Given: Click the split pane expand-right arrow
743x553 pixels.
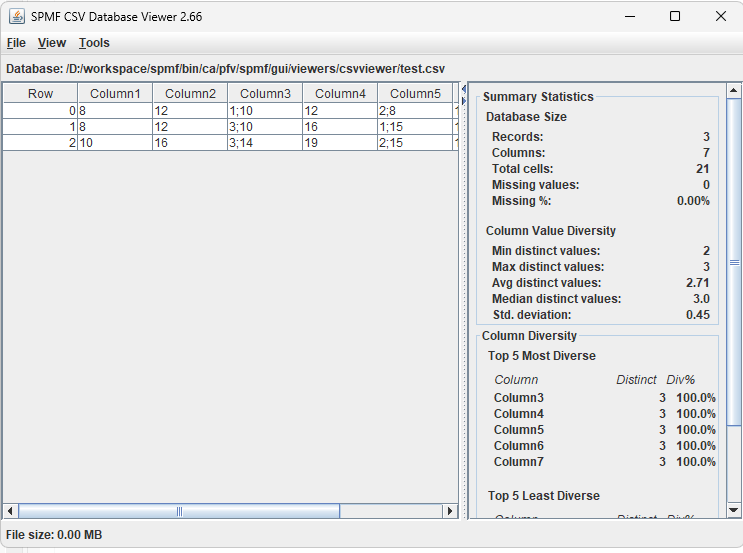Looking at the screenshot, I should pyautogui.click(x=463, y=100).
